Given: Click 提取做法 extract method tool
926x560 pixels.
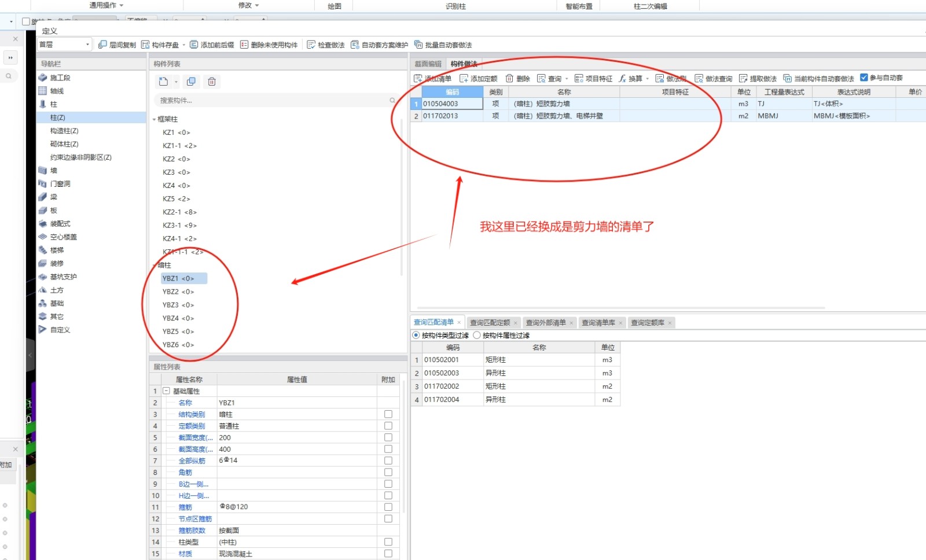Looking at the screenshot, I should (x=758, y=79).
